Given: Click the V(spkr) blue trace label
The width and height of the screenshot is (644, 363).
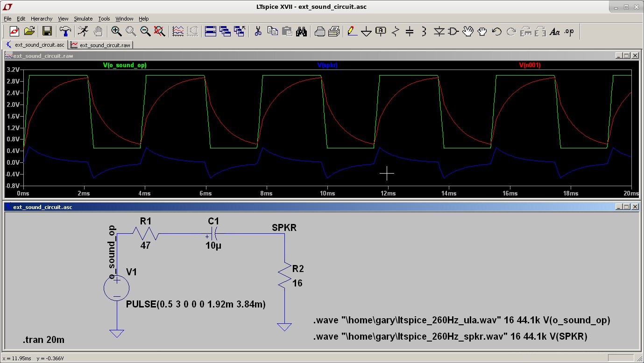Looking at the screenshot, I should (x=327, y=65).
